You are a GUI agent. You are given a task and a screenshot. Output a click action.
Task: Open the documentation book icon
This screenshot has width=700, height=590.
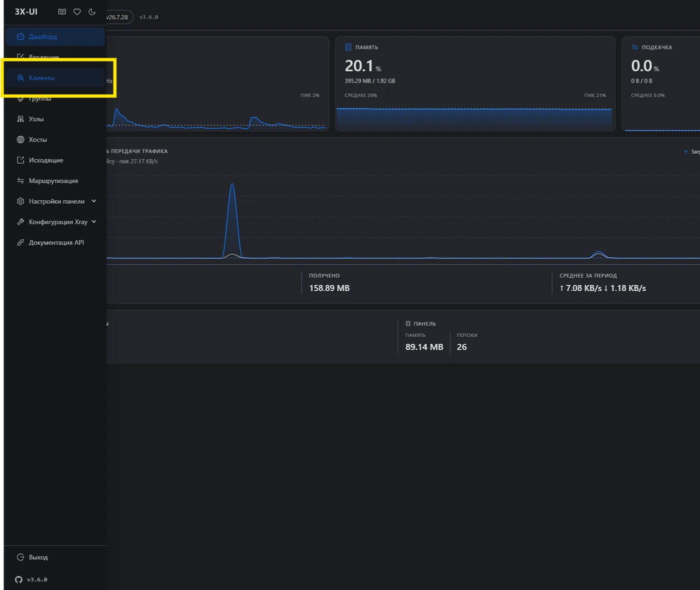62,12
